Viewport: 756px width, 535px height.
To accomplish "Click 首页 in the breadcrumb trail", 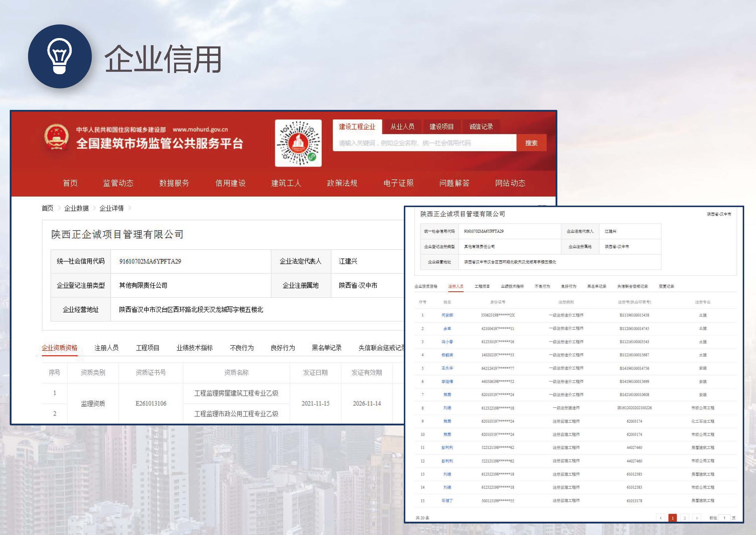I will pos(48,208).
